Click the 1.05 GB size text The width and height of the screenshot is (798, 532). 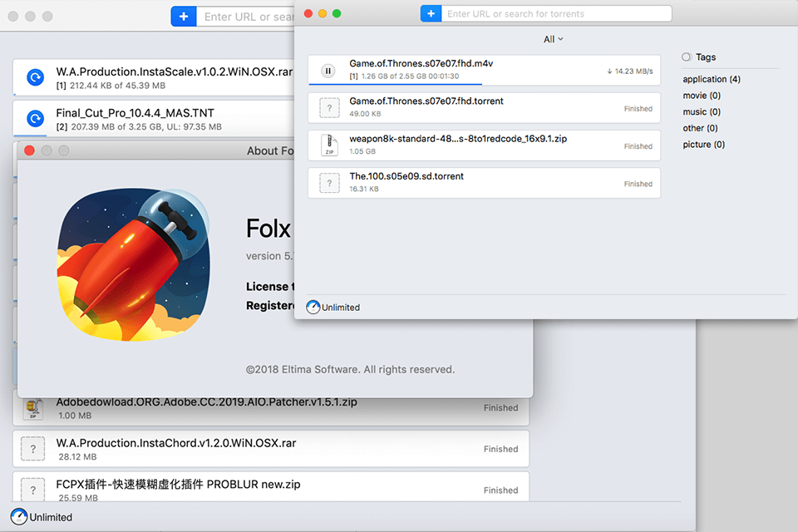tap(362, 151)
